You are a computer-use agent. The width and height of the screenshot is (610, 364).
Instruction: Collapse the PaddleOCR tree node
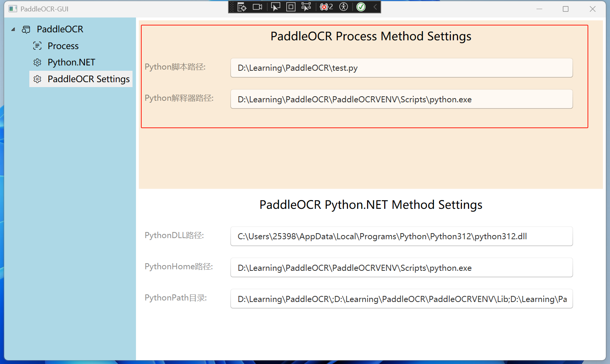[13, 29]
